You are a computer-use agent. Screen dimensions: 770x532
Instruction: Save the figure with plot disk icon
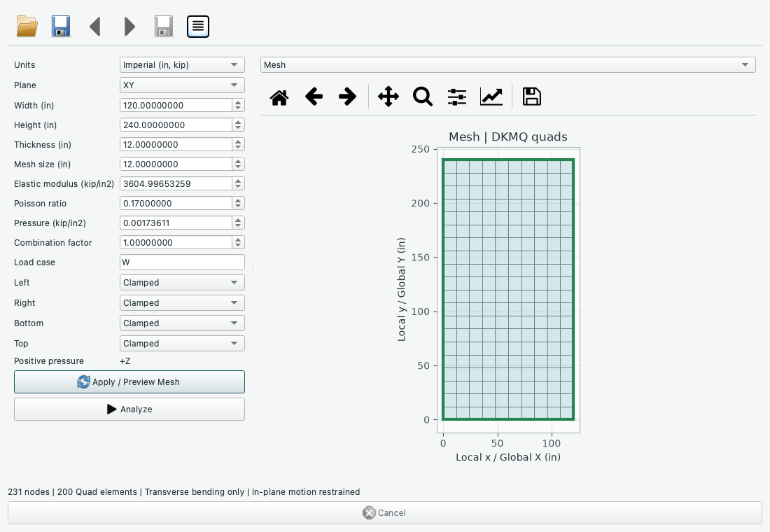coord(532,97)
